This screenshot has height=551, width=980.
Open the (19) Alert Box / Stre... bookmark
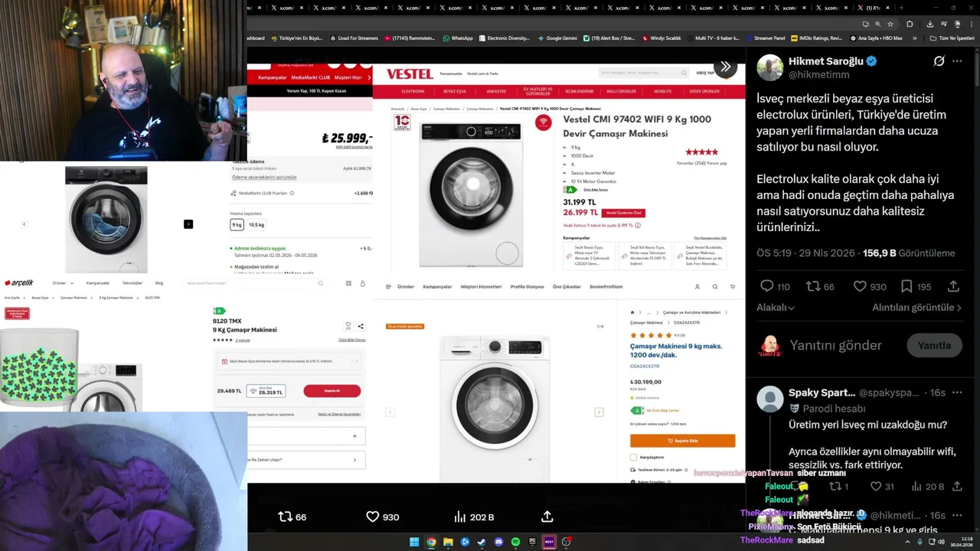point(609,38)
